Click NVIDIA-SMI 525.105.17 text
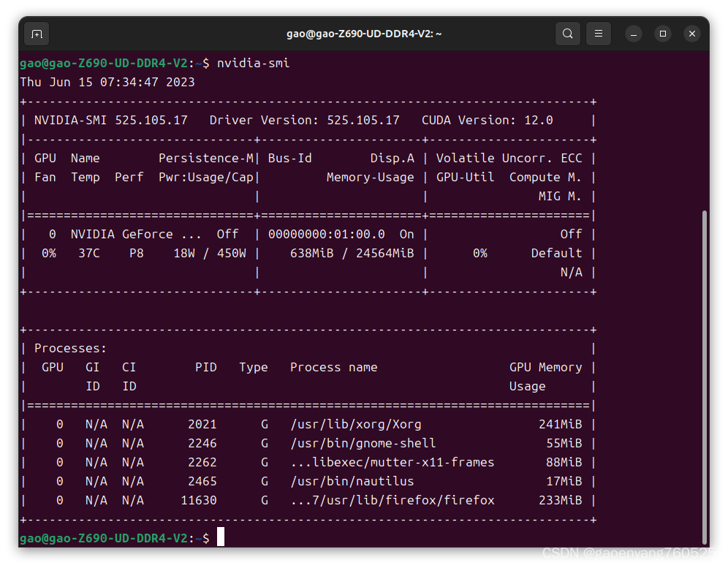This screenshot has width=728, height=568. pyautogui.click(x=111, y=121)
